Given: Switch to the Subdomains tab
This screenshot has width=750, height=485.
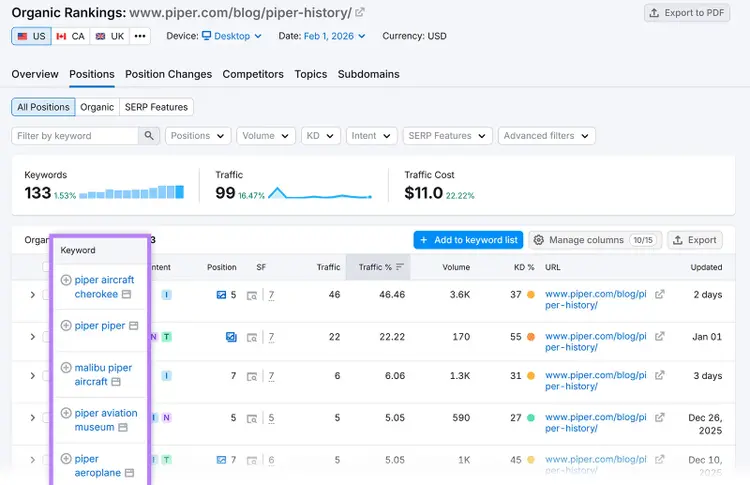Looking at the screenshot, I should click(368, 74).
